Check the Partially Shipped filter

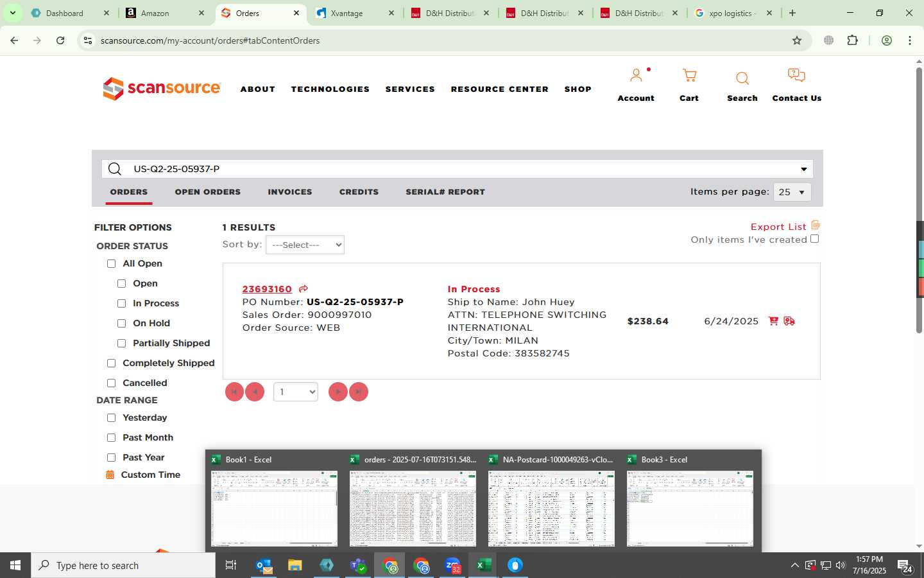[x=121, y=344]
